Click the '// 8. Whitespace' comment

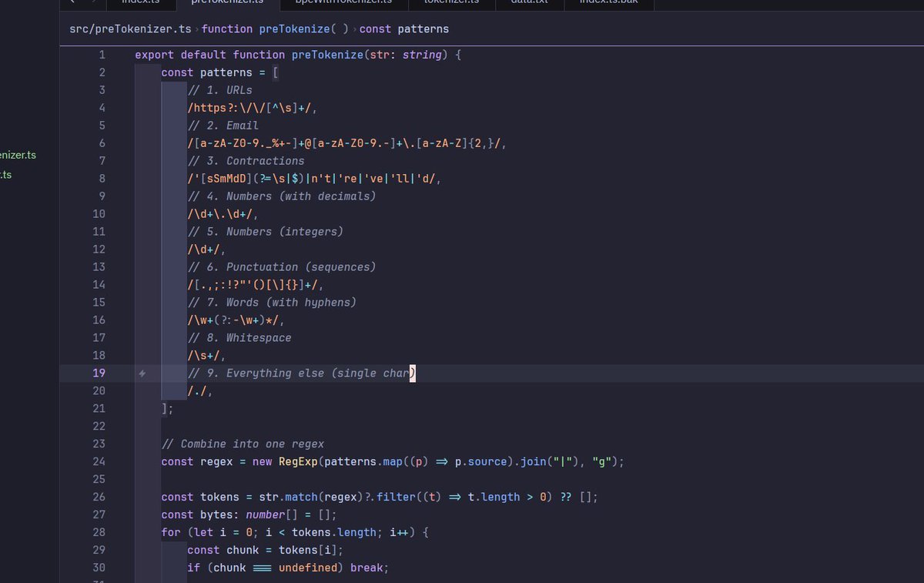coord(239,338)
